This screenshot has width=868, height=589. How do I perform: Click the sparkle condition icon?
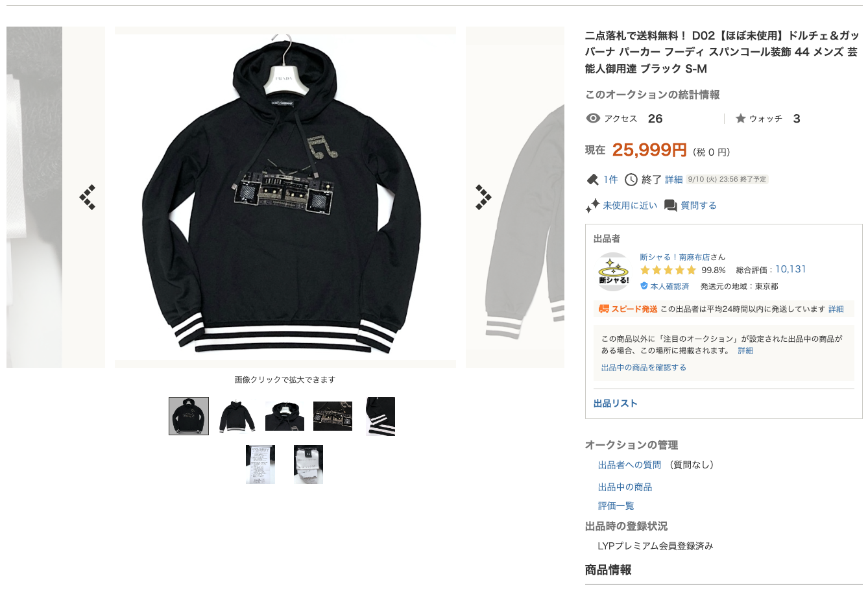pyautogui.click(x=592, y=206)
